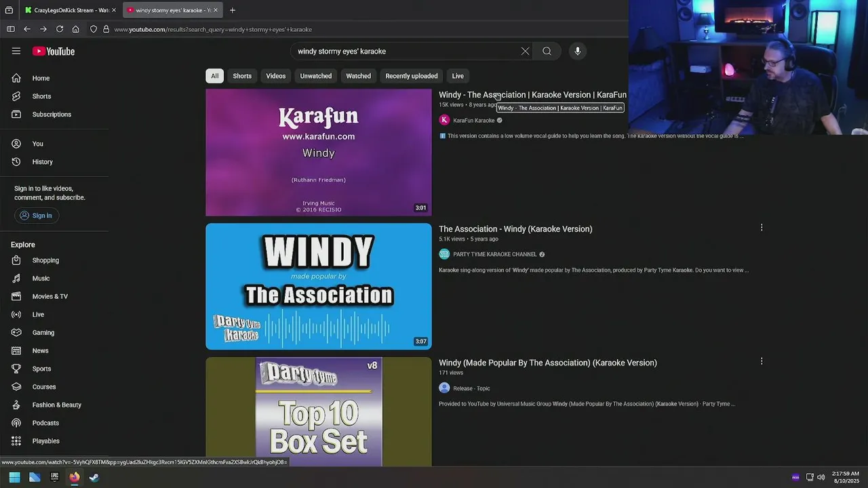Click in the YouTube search input field
Screen dimensions: 868x488
pos(407,51)
